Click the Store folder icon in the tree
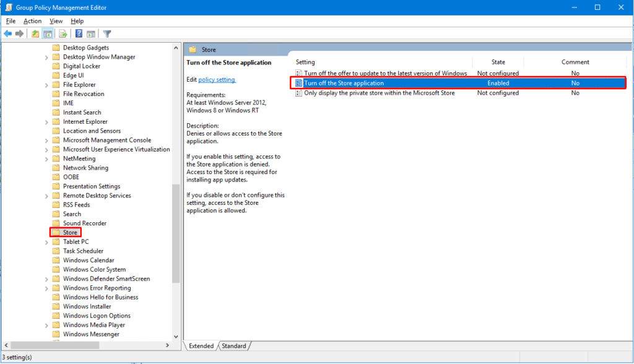This screenshot has height=364, width=634. click(x=57, y=232)
